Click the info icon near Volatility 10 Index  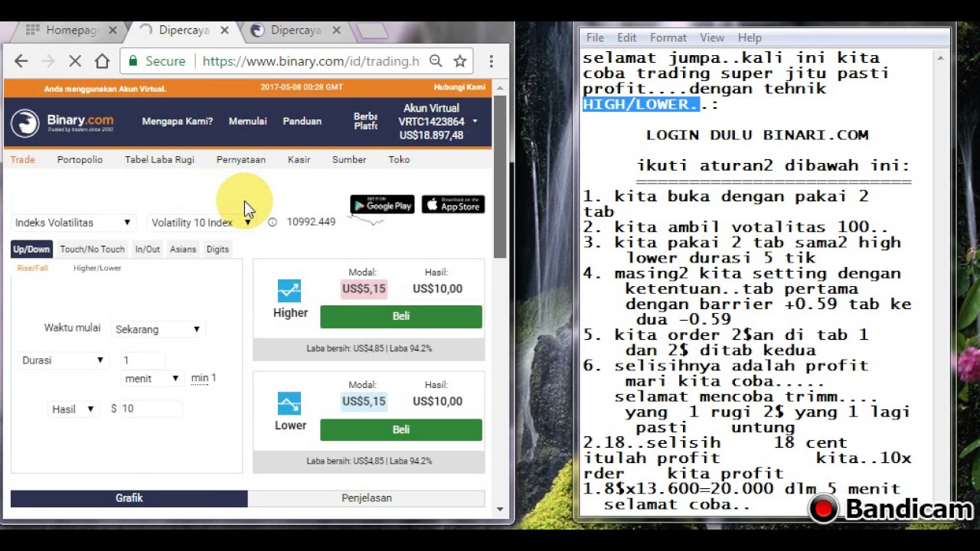(x=272, y=222)
